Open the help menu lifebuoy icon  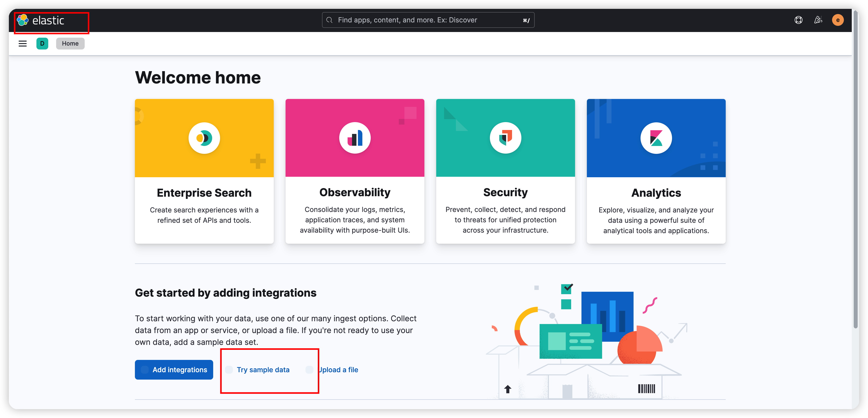pos(798,20)
